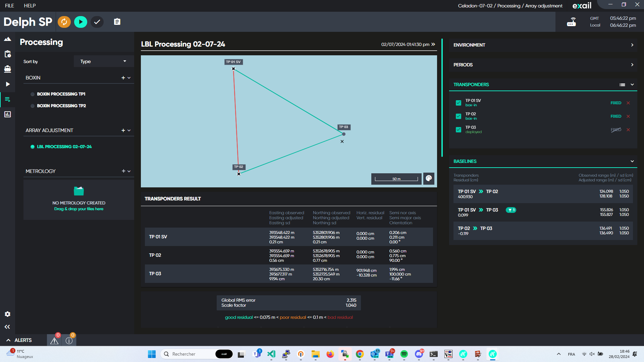Click the orange refresh icon
Screen dimensions: 644x362
64,22
